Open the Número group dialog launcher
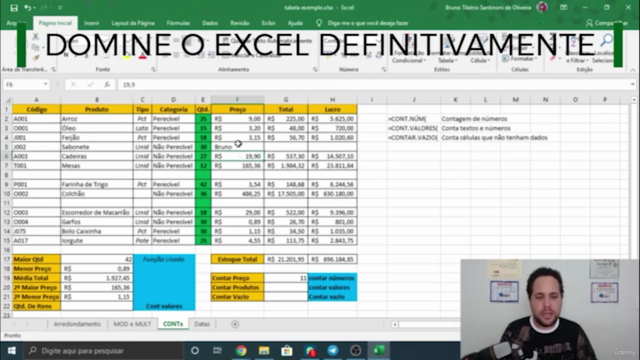 click(x=384, y=70)
